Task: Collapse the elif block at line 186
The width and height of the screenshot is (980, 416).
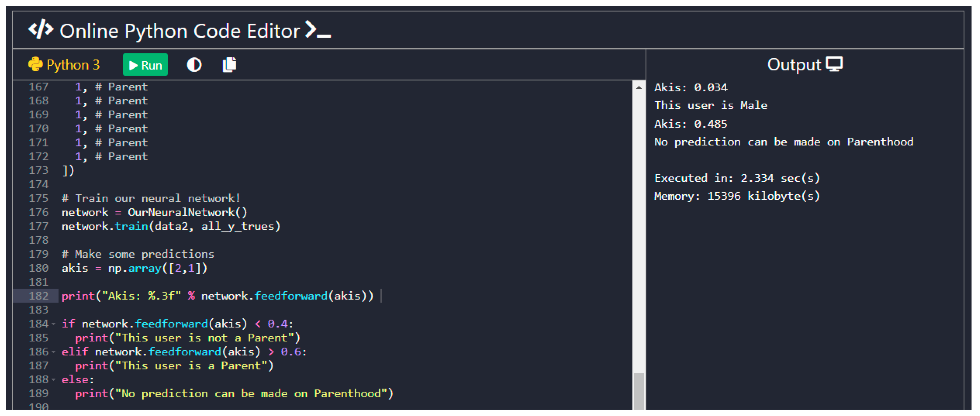Action: click(x=54, y=352)
